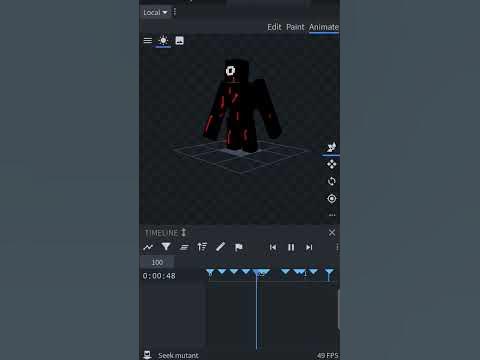Click the 49 FPS status indicator
Viewport: 480px width, 360px height.
(x=327, y=355)
